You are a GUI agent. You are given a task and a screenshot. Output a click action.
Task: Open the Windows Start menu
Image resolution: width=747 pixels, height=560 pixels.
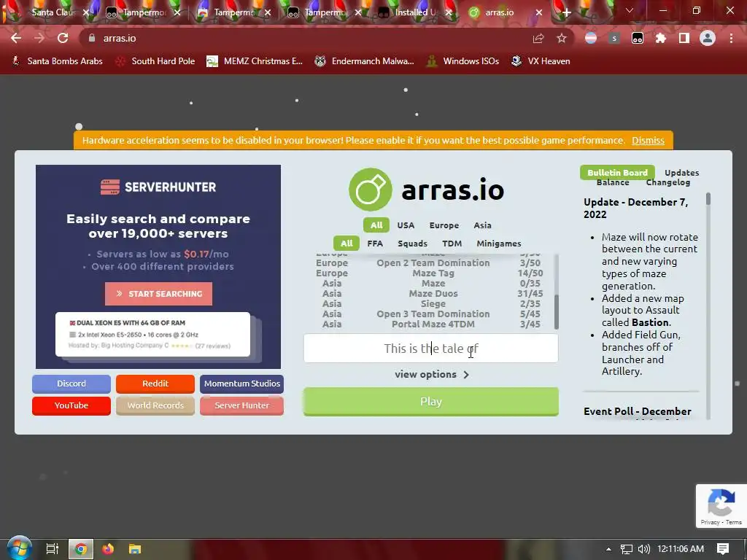coord(19,548)
